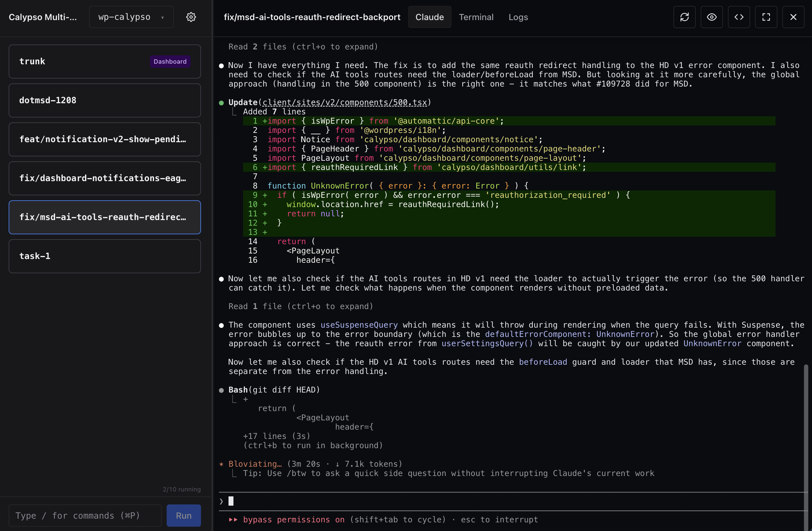Screen dimensions: 812x531
Task: Switch to the Logs tab
Action: [x=518, y=17]
